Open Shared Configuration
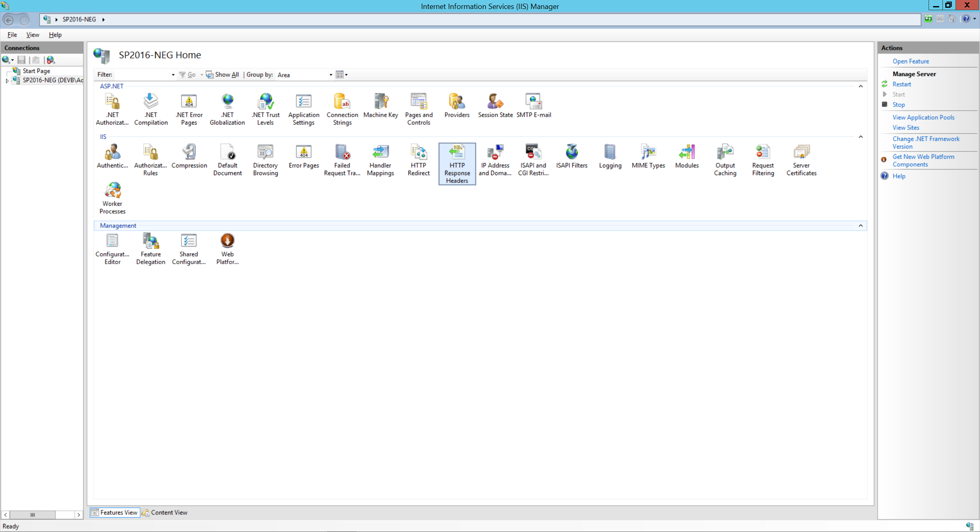Image resolution: width=980 pixels, height=532 pixels. click(189, 249)
